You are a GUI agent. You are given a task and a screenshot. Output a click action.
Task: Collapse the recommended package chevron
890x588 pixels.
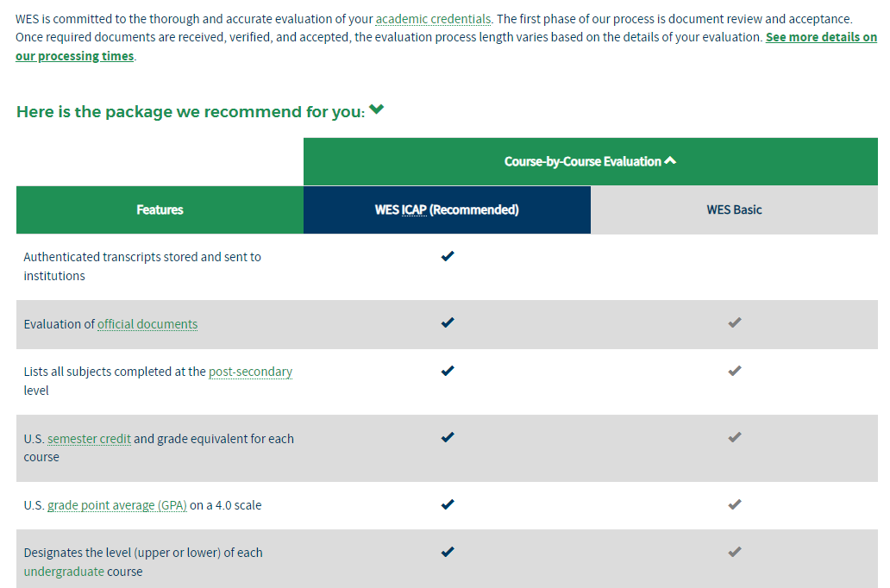pos(376,110)
